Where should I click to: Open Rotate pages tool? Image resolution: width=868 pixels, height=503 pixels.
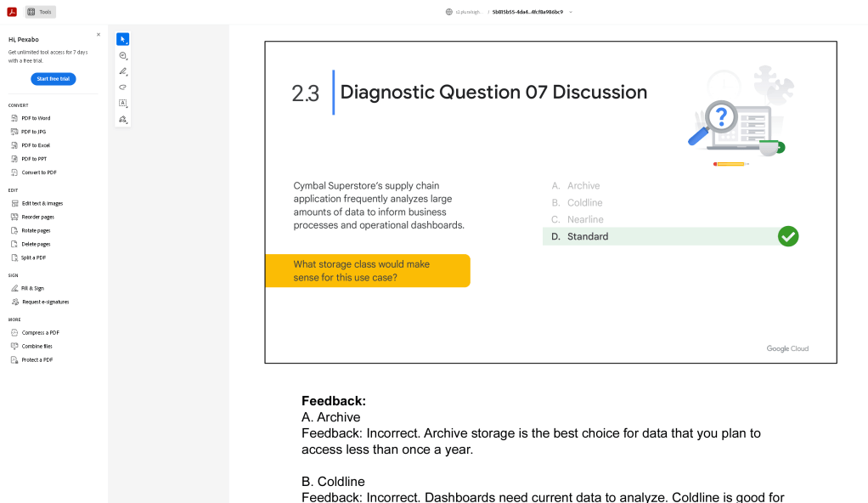[x=36, y=230]
